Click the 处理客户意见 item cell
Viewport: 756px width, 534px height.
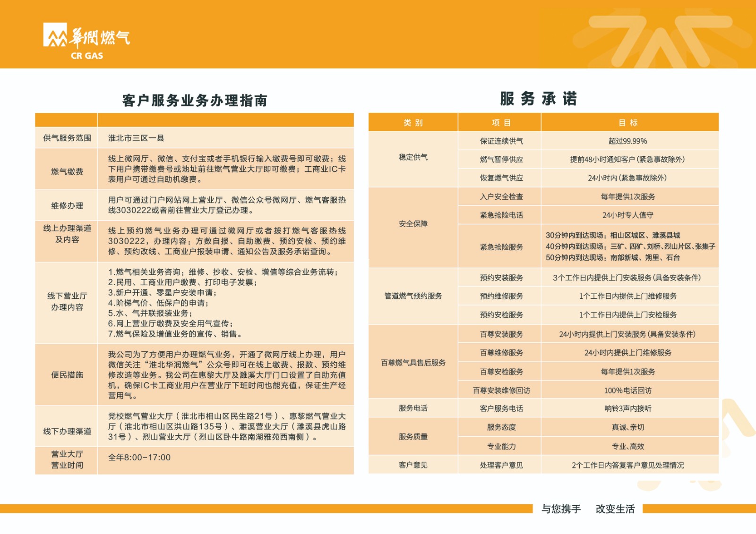501,465
